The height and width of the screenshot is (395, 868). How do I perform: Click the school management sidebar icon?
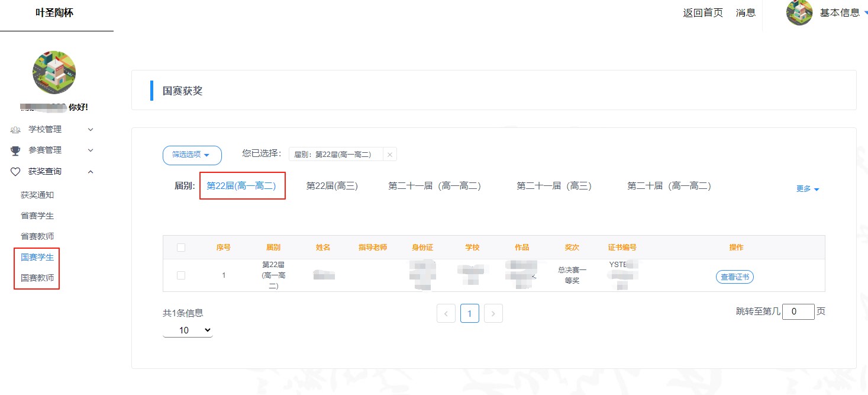click(16, 130)
